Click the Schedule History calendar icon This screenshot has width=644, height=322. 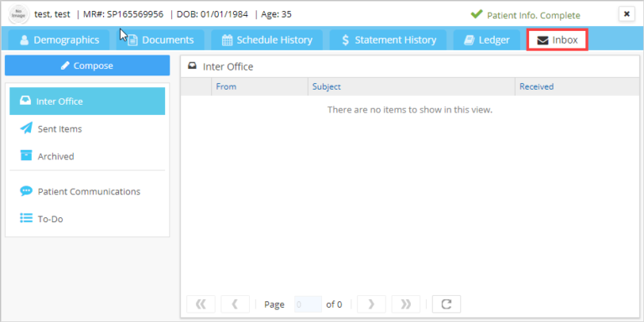tap(226, 40)
